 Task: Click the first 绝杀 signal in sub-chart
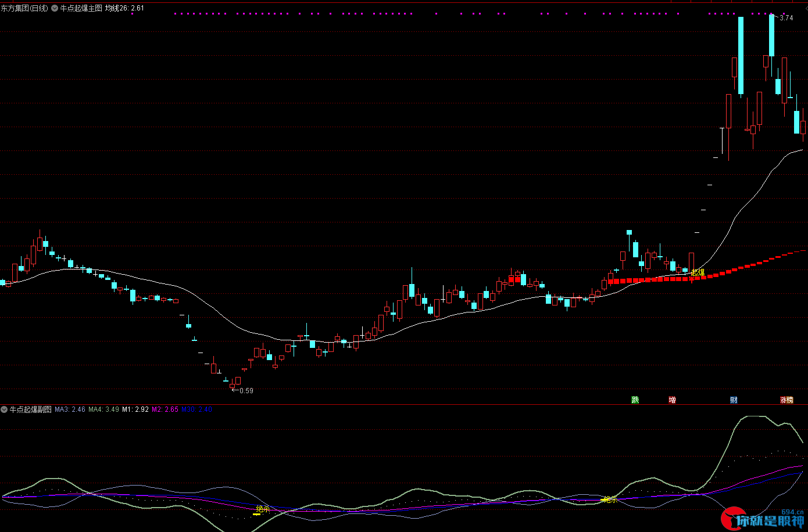263,509
